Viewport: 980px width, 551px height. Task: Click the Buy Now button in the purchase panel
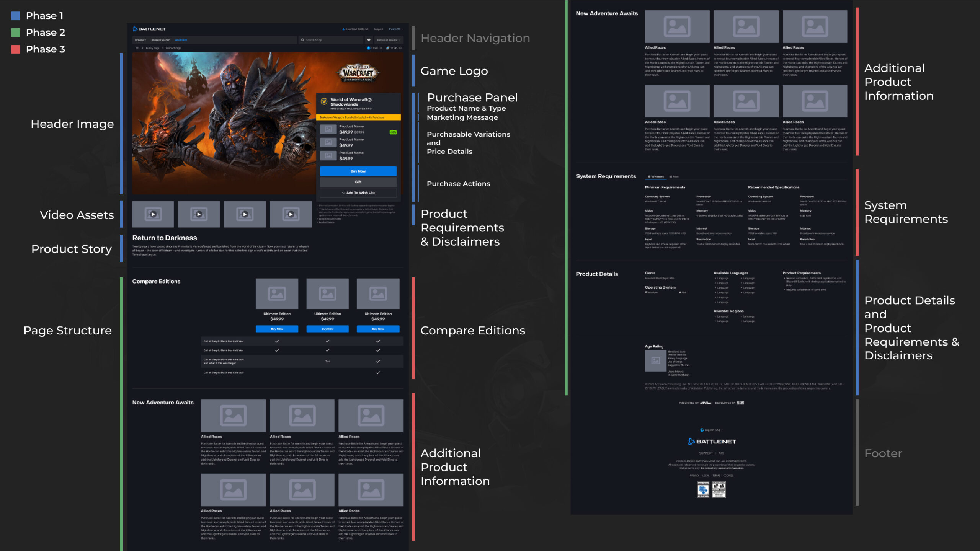coord(358,171)
